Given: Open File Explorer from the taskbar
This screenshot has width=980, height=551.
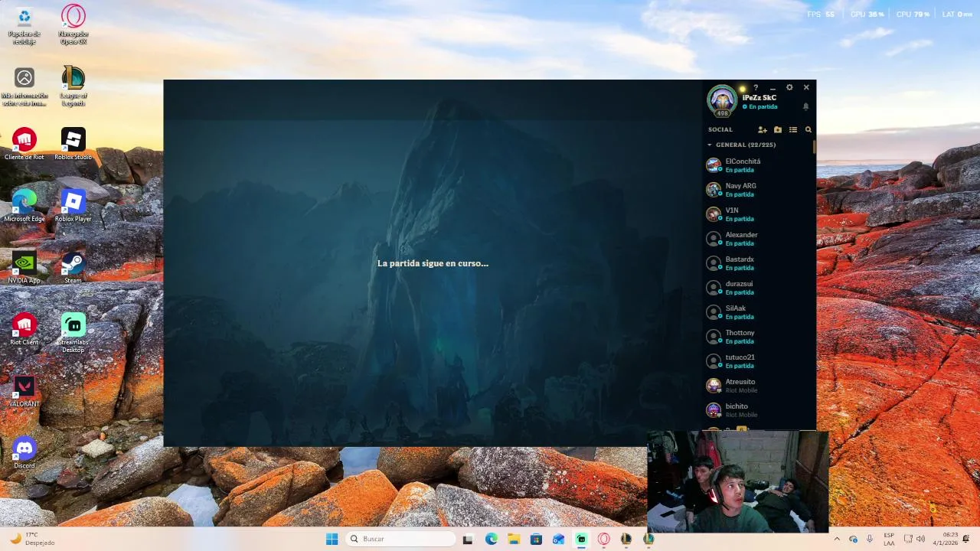Looking at the screenshot, I should point(514,539).
